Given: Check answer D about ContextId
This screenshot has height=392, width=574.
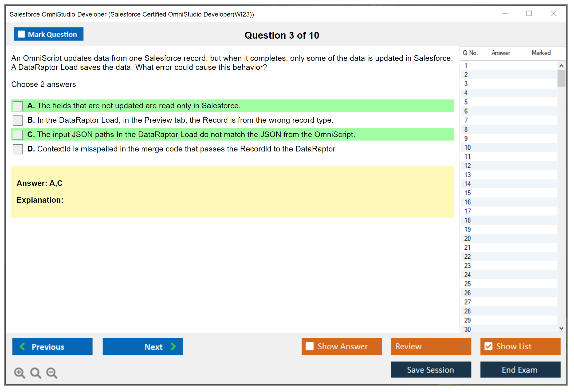Looking at the screenshot, I should (18, 149).
